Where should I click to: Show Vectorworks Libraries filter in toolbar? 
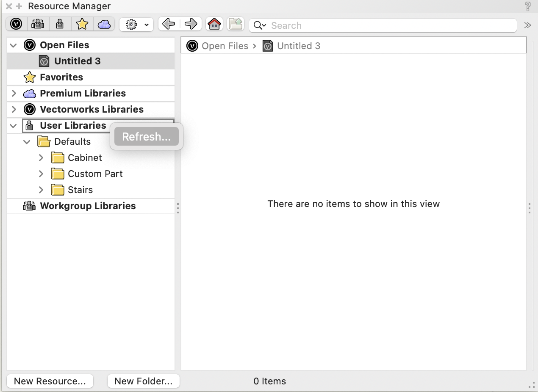pyautogui.click(x=16, y=24)
